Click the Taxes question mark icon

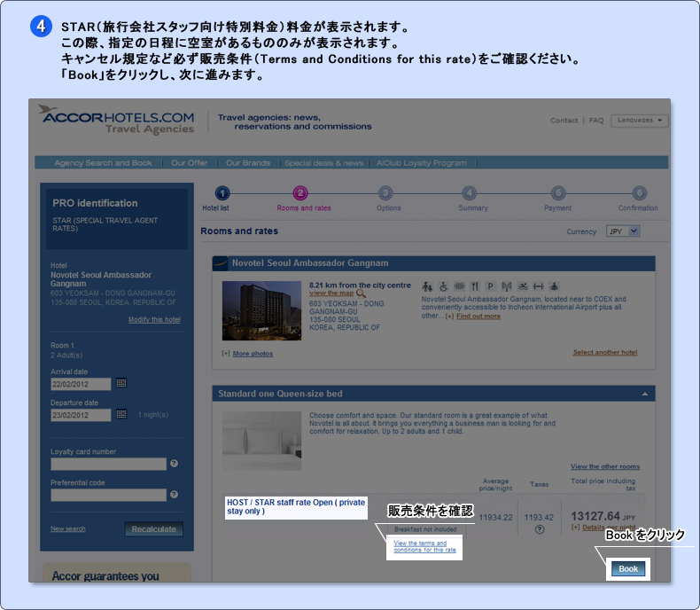point(540,529)
